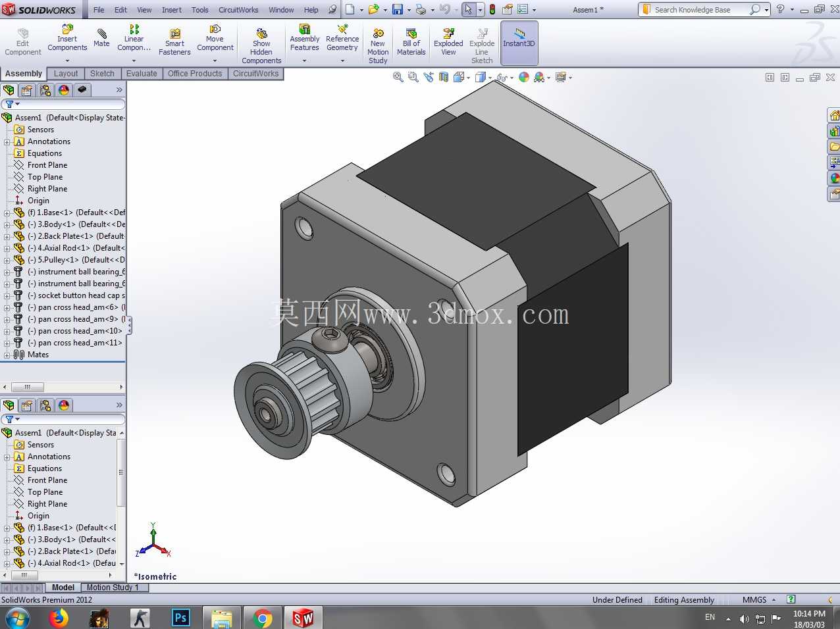Click the Open file icon
Viewport: 840px width, 629px height.
[373, 9]
